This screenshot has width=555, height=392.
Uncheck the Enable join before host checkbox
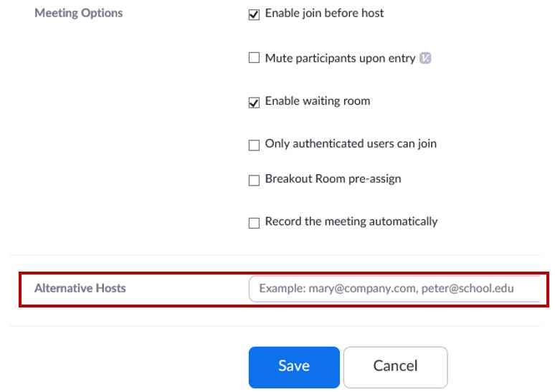pos(254,15)
